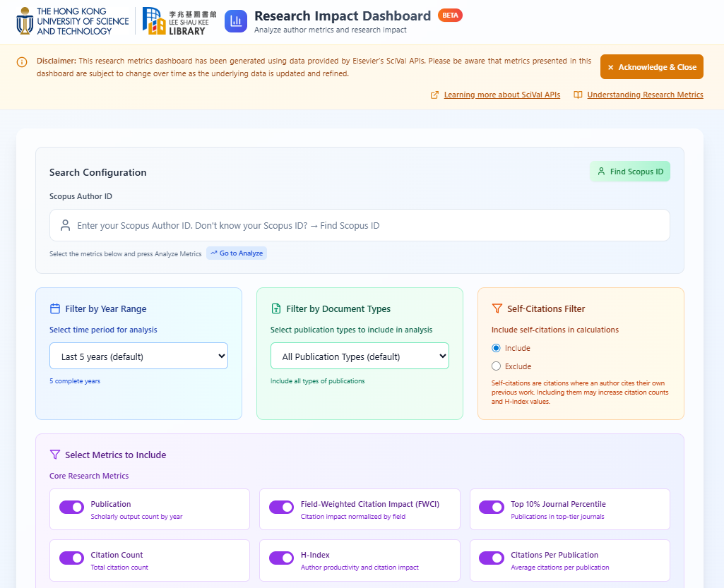724x588 pixels.
Task: Click the disclaimer info circle icon
Action: (23, 62)
